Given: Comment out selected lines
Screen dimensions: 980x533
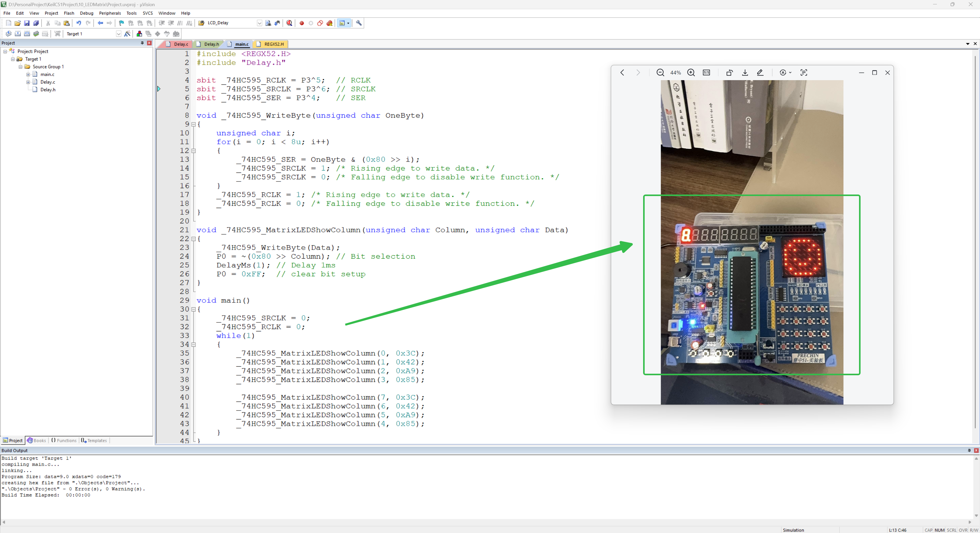Looking at the screenshot, I should click(x=180, y=23).
